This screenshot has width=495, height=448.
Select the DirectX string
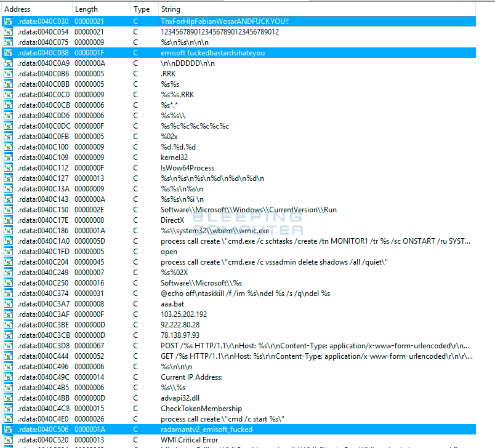pyautogui.click(x=172, y=220)
